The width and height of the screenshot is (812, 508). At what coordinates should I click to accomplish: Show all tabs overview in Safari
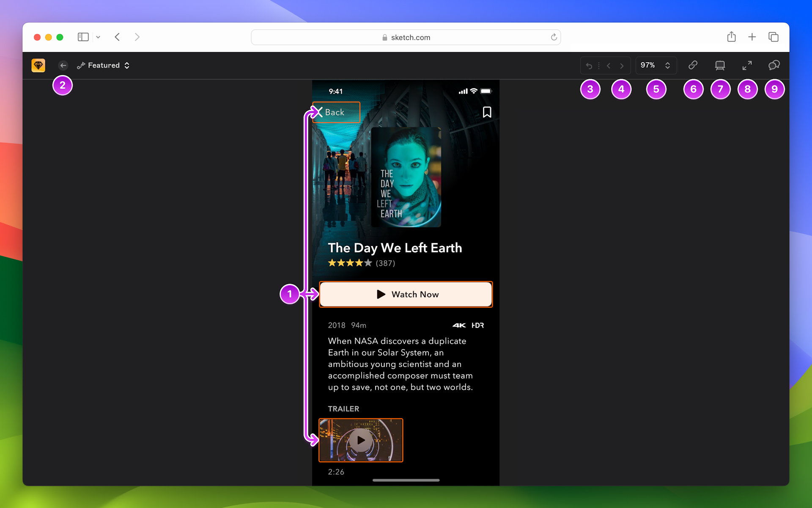(774, 37)
